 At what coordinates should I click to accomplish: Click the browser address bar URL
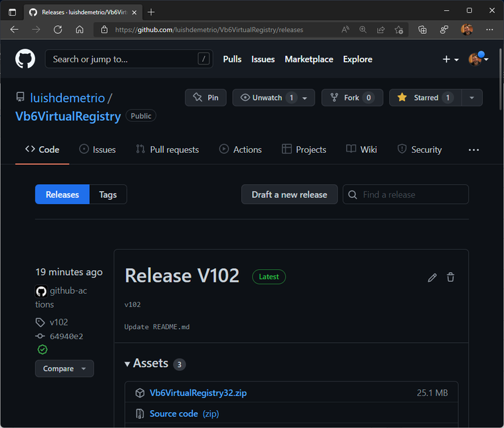(209, 29)
